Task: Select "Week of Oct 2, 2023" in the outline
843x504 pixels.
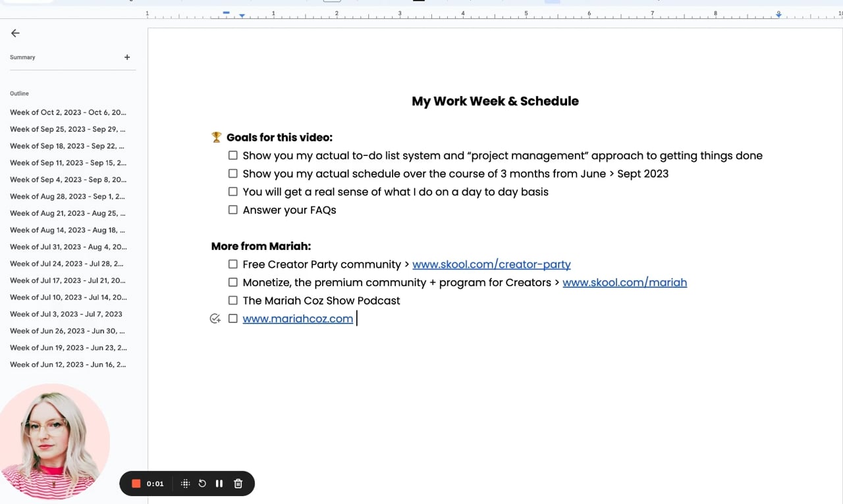Action: [x=68, y=112]
